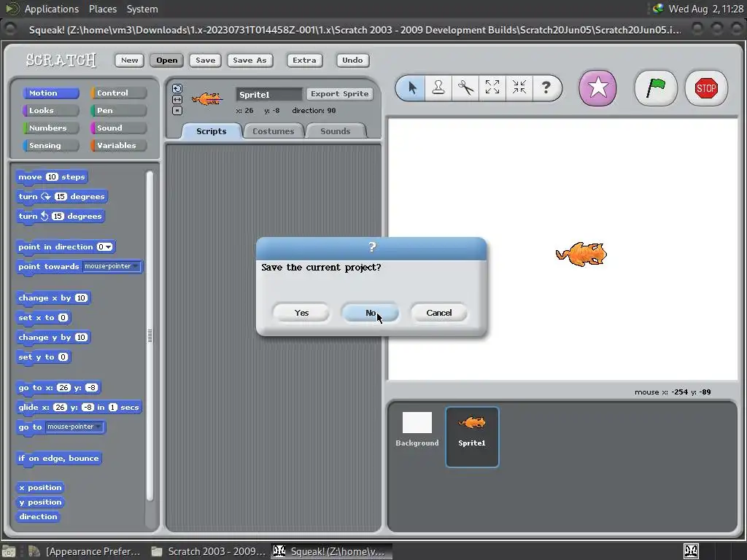Click the green flag start button

click(656, 88)
